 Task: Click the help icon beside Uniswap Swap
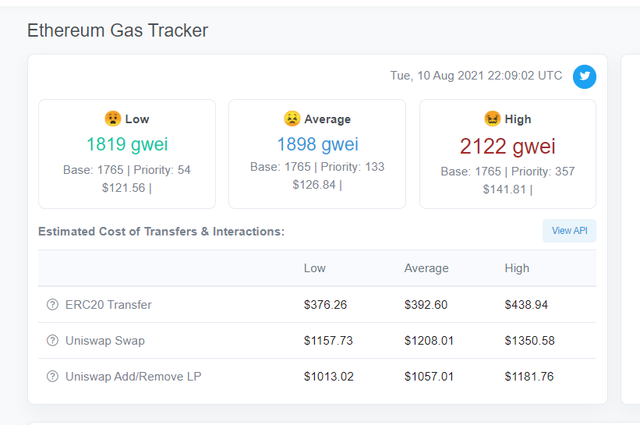[52, 340]
